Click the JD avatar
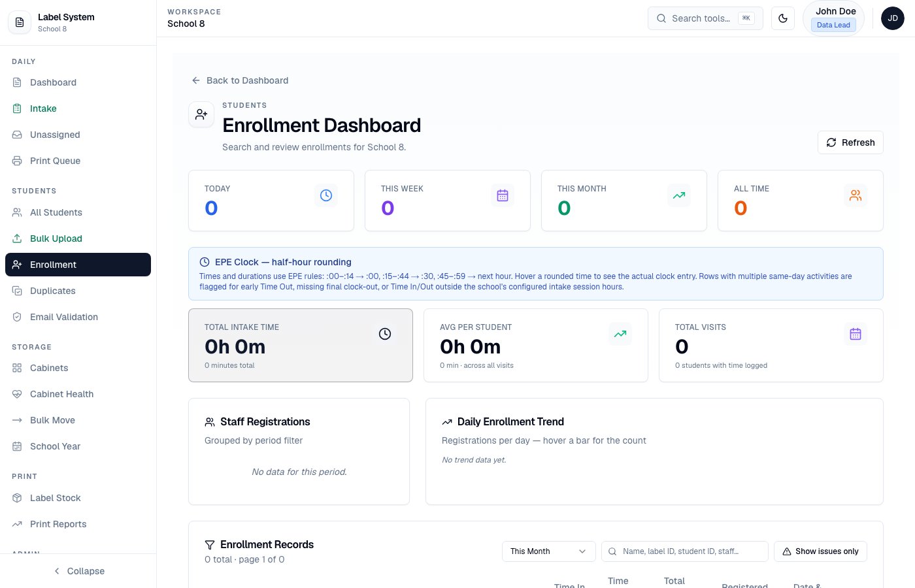The height and width of the screenshot is (588, 915). (893, 18)
